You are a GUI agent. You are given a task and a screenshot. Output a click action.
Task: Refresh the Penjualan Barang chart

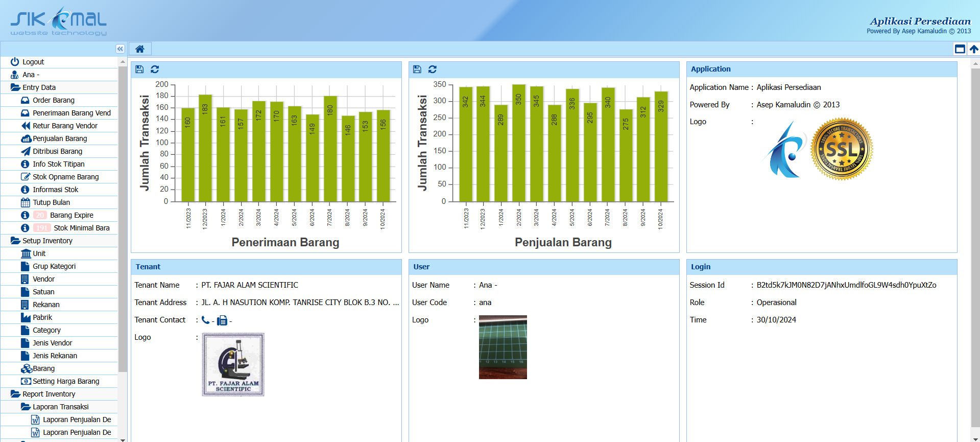point(433,69)
